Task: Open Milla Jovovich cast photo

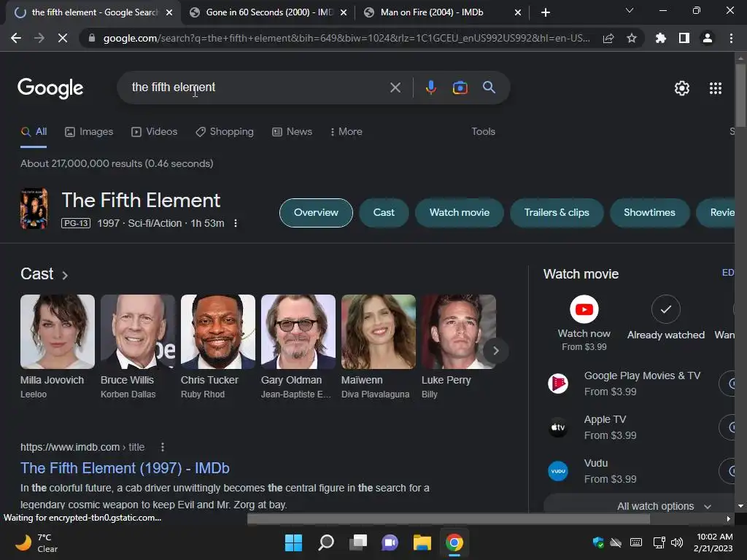Action: pos(57,332)
